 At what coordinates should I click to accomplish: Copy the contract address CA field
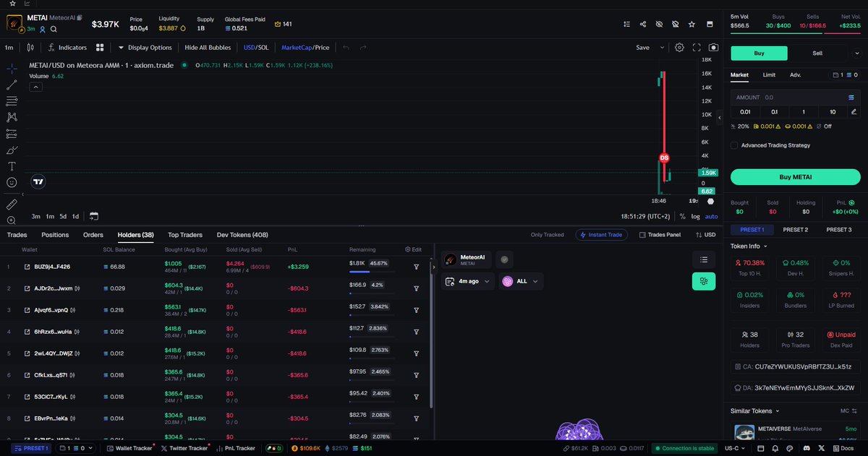[796, 366]
